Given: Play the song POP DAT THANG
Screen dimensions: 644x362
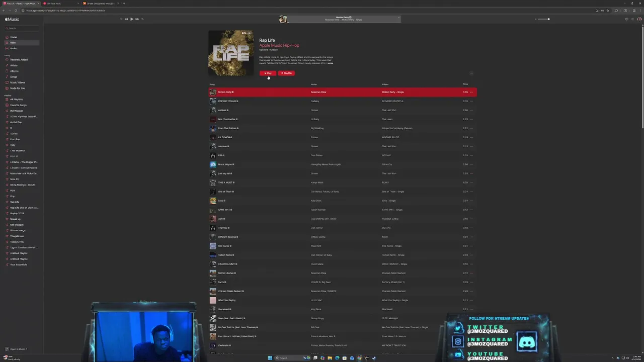Looking at the screenshot, I should coord(228,101).
